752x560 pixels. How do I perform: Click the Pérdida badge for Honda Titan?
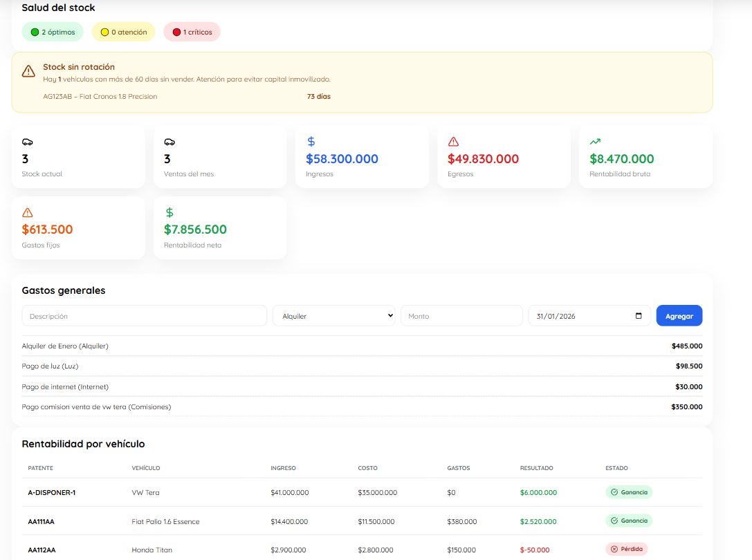[x=627, y=548]
